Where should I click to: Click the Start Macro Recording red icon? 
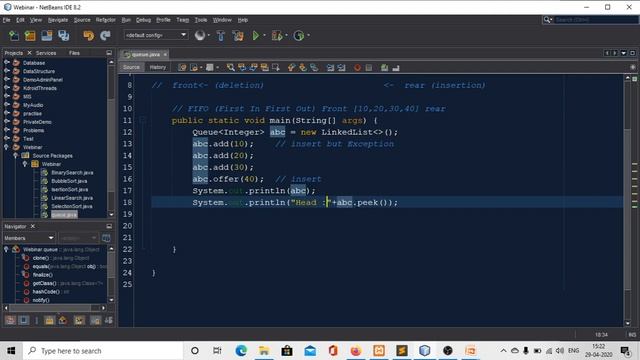pyautogui.click(x=357, y=67)
